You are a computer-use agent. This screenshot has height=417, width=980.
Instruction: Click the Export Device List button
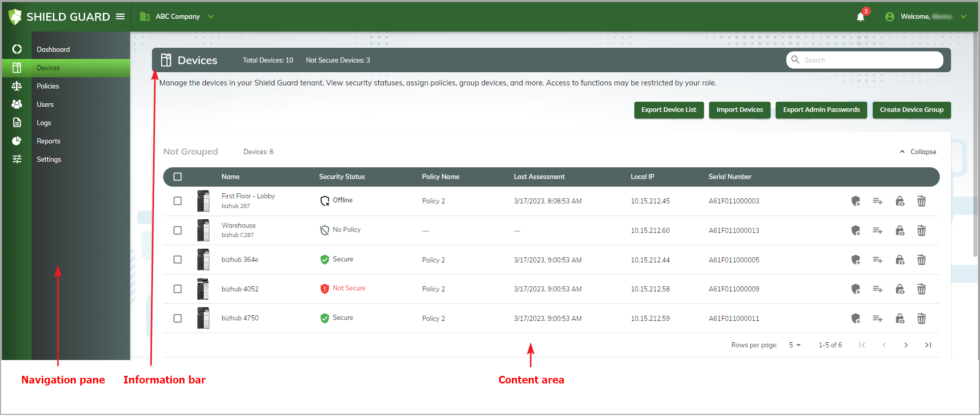click(x=668, y=110)
